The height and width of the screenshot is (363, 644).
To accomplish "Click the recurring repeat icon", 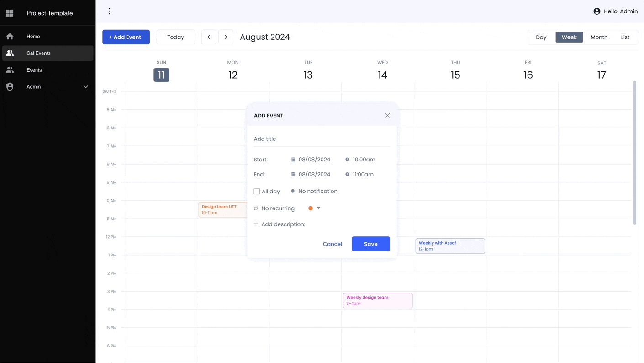I will coord(256,208).
